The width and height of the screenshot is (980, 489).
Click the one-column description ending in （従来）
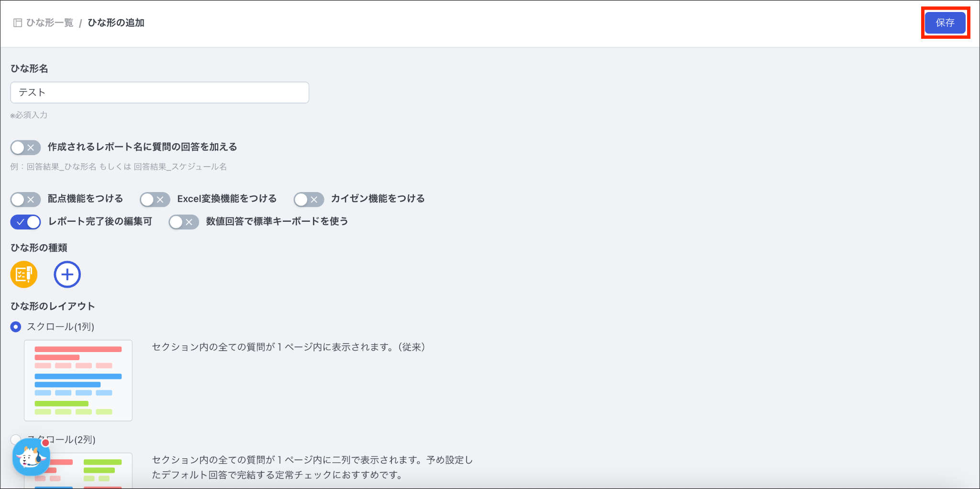click(289, 347)
